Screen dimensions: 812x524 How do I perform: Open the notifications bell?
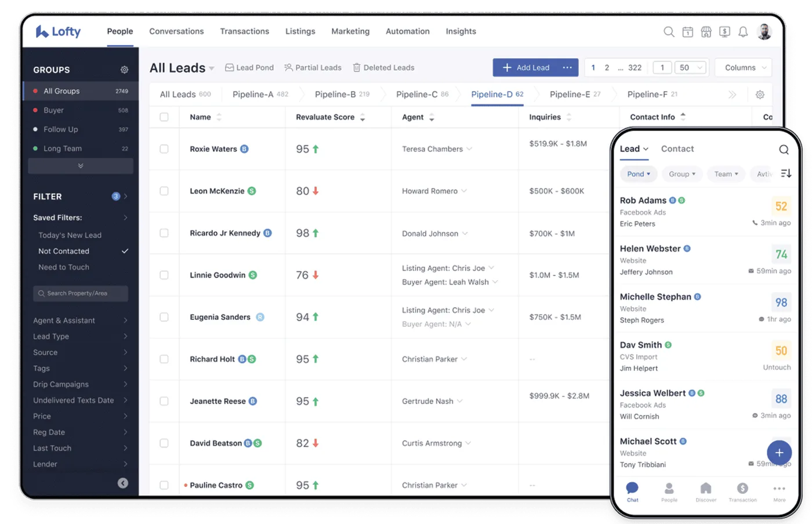click(x=743, y=32)
